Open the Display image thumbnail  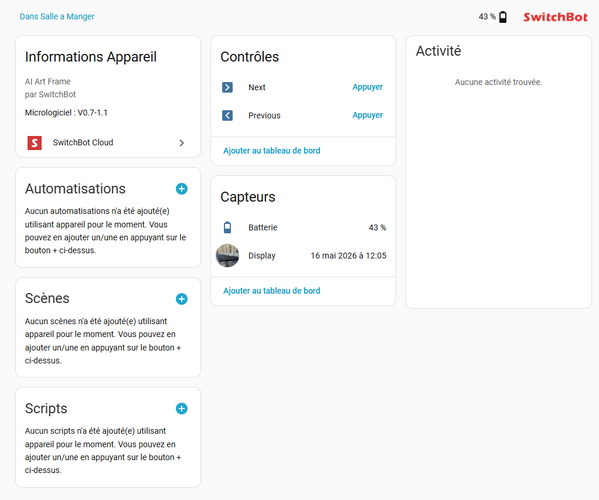point(227,256)
